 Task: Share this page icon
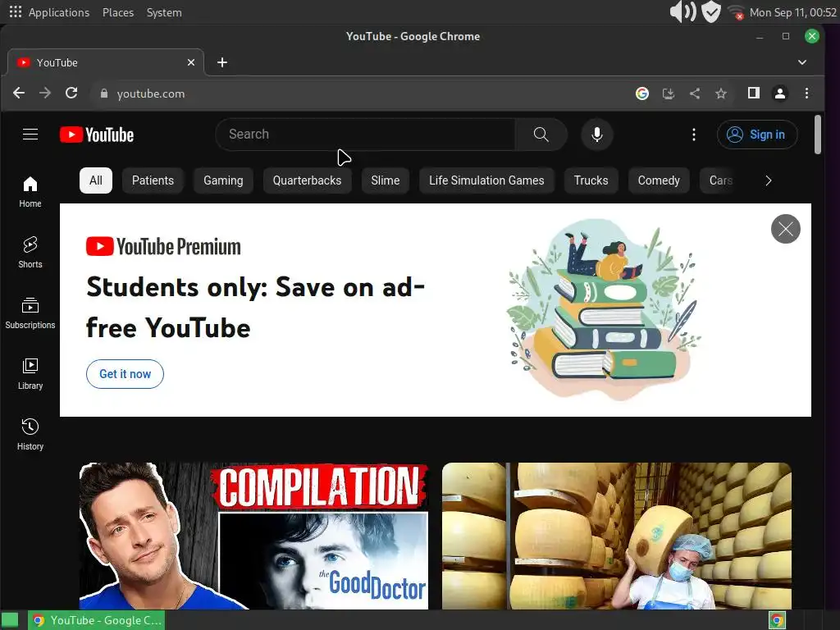point(695,94)
